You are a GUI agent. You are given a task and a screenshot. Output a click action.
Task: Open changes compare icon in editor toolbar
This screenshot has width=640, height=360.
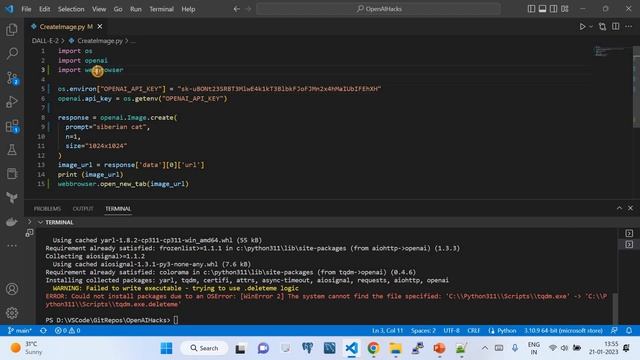click(x=602, y=27)
